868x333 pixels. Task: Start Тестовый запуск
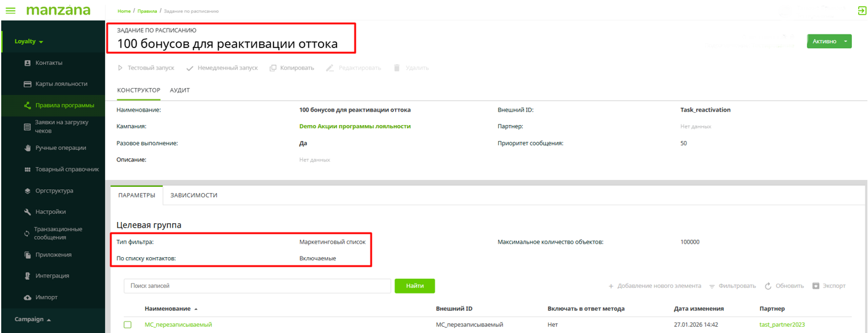[146, 68]
